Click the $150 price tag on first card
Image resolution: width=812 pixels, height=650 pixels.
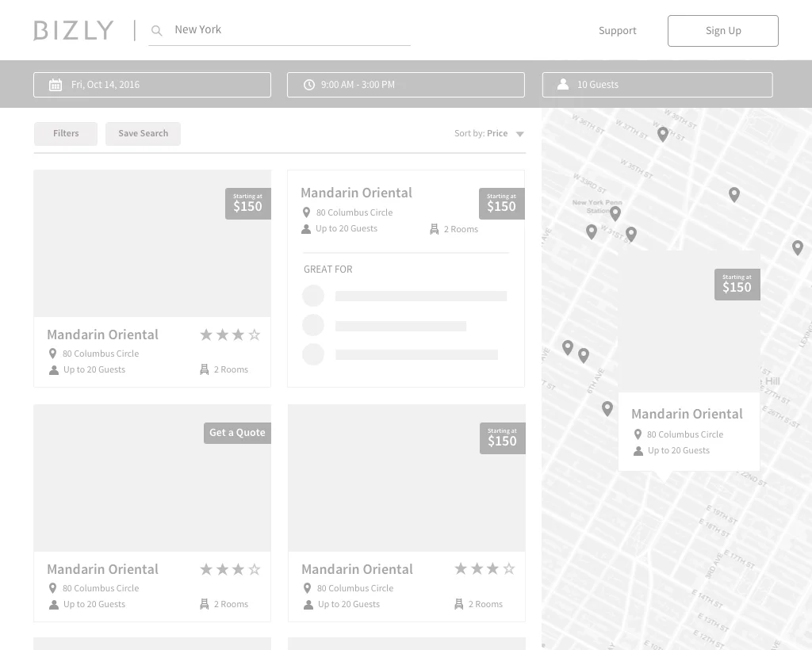pyautogui.click(x=248, y=204)
